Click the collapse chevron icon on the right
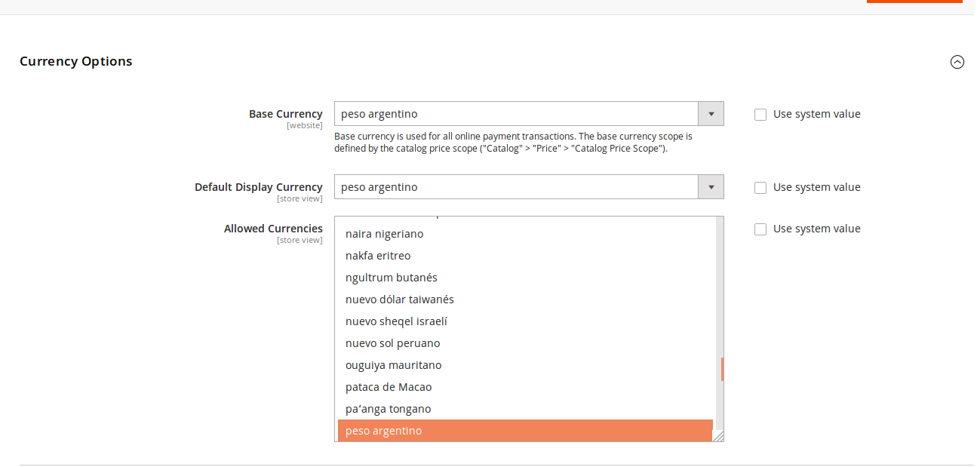Viewport: 980px width, 467px height. coord(957,62)
